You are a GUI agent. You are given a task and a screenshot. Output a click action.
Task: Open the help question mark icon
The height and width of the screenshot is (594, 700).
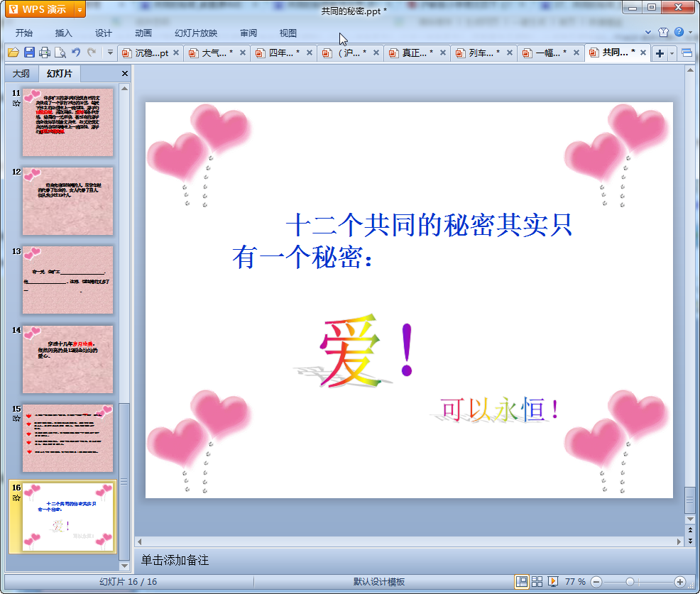click(679, 32)
